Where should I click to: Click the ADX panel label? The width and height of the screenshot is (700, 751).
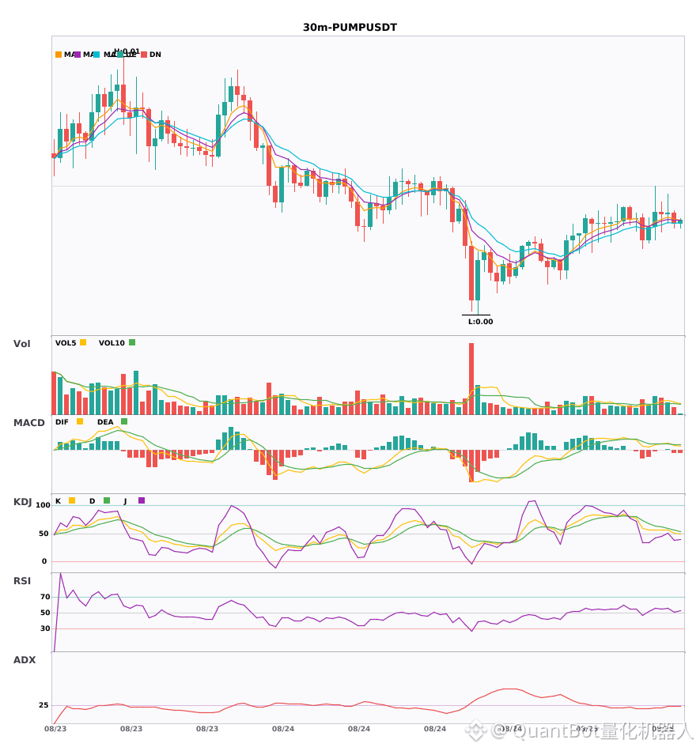(x=25, y=660)
